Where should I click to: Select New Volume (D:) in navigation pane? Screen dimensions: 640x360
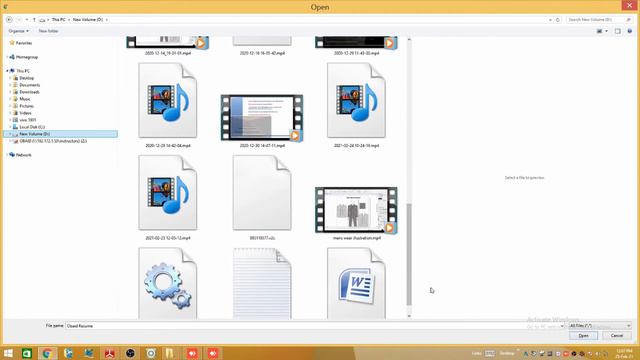(60, 134)
